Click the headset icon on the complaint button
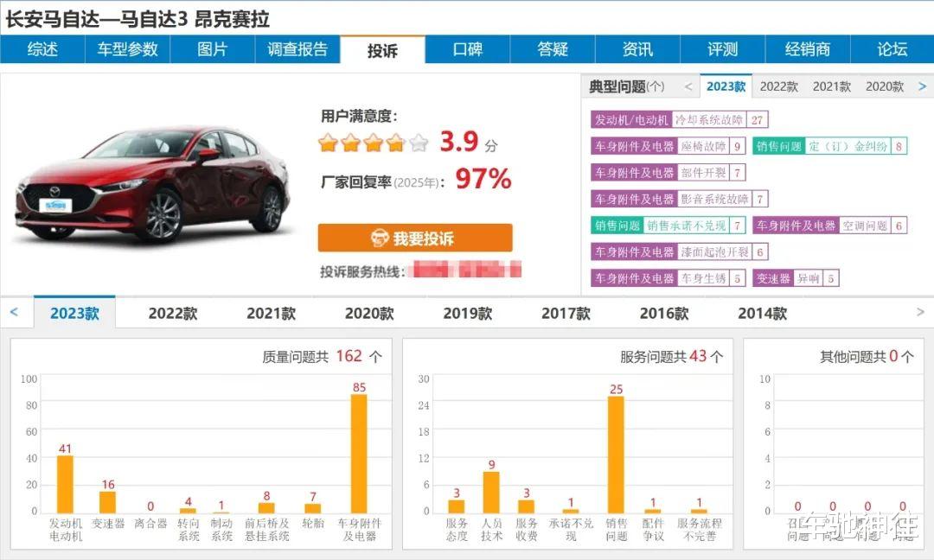934x560 pixels. tap(380, 238)
